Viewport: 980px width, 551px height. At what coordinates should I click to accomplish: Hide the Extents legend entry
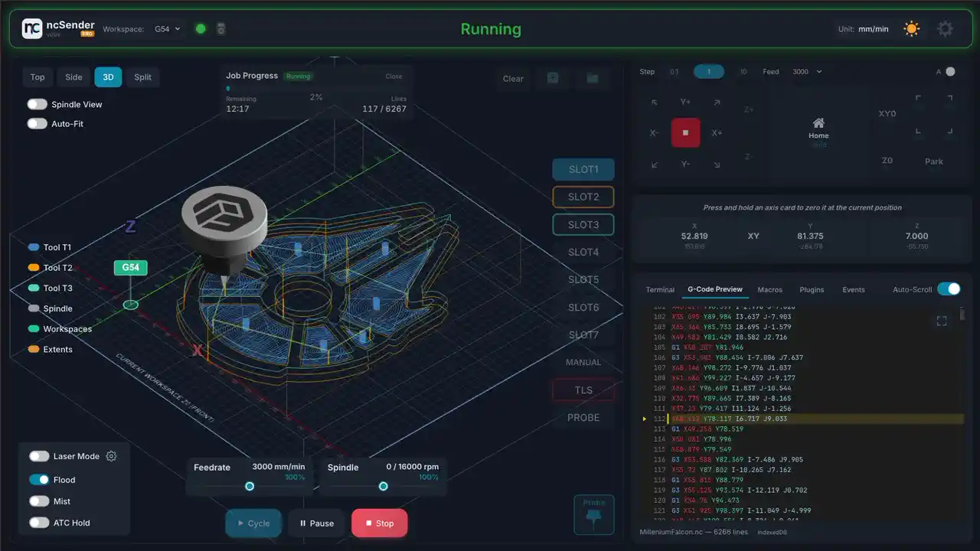click(x=51, y=349)
